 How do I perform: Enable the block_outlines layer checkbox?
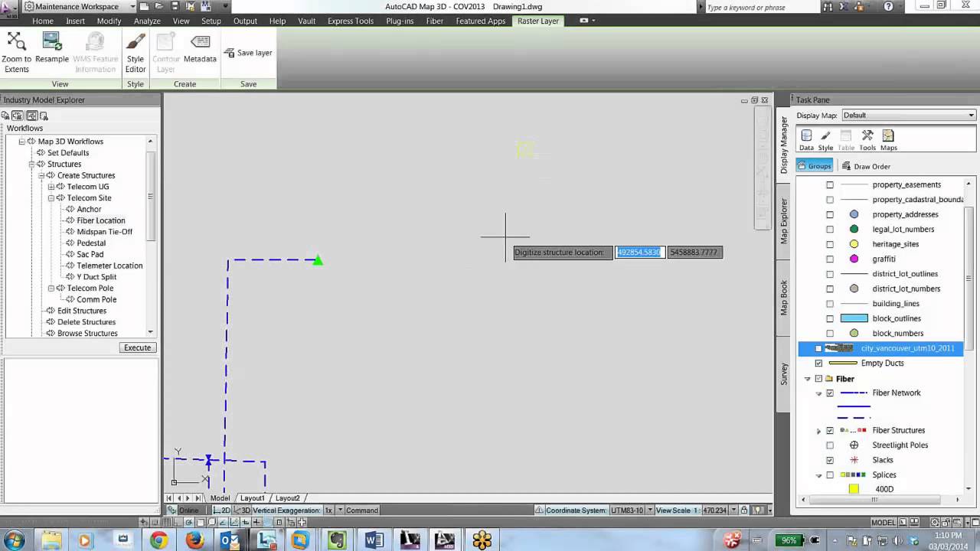(x=830, y=319)
